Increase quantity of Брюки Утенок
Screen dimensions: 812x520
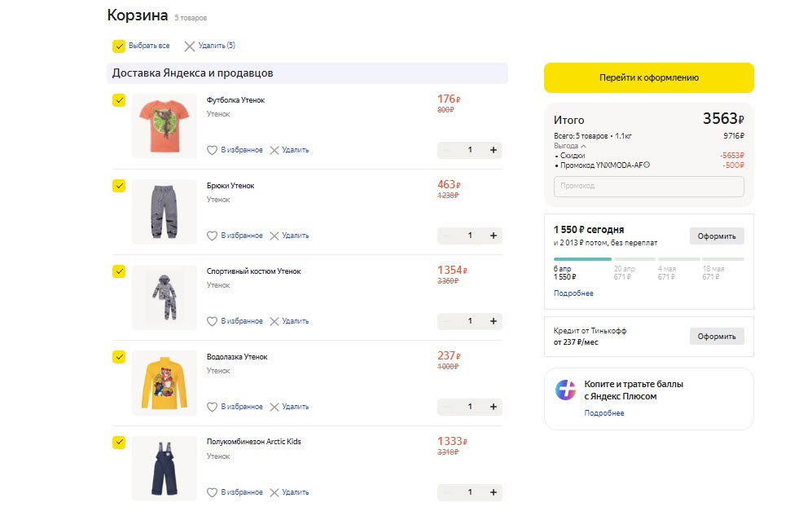click(493, 236)
